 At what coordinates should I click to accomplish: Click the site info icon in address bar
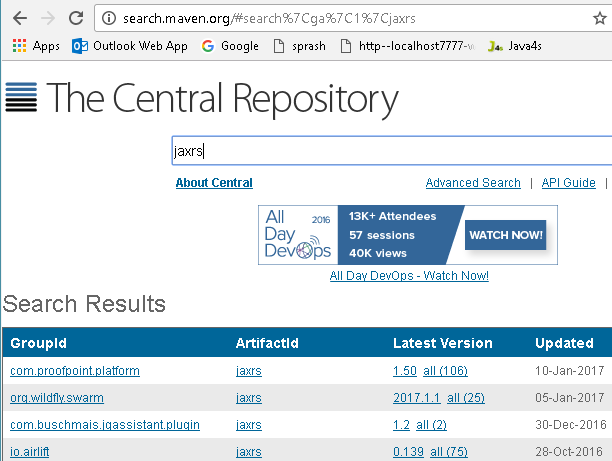(x=109, y=18)
